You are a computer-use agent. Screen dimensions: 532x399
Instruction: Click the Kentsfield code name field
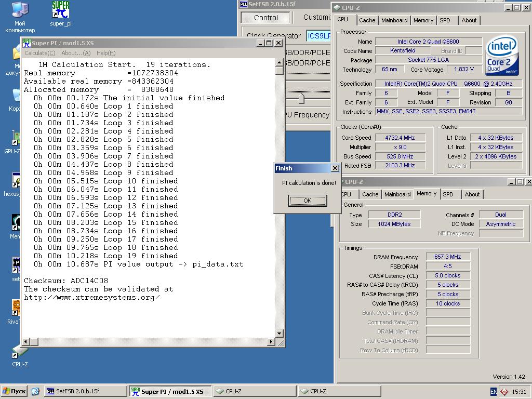(x=403, y=50)
